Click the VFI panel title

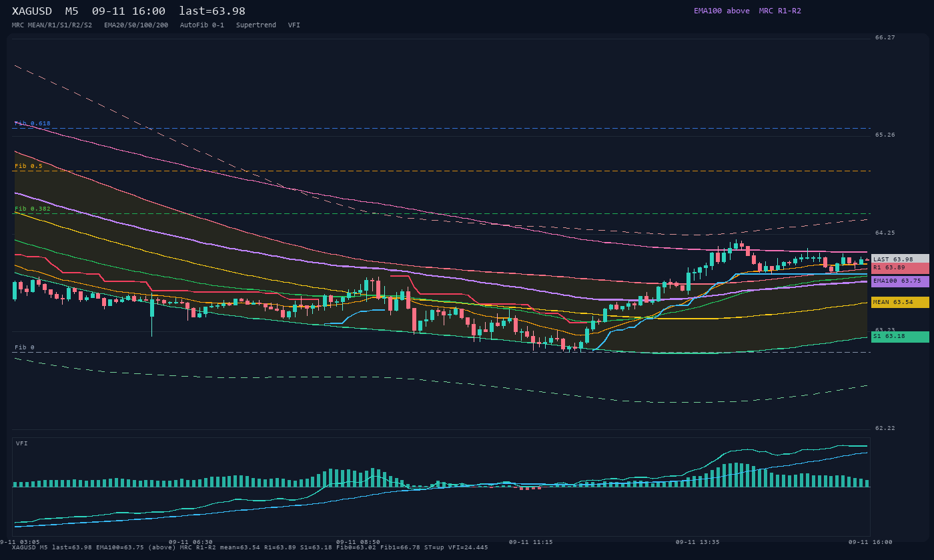(x=22, y=443)
